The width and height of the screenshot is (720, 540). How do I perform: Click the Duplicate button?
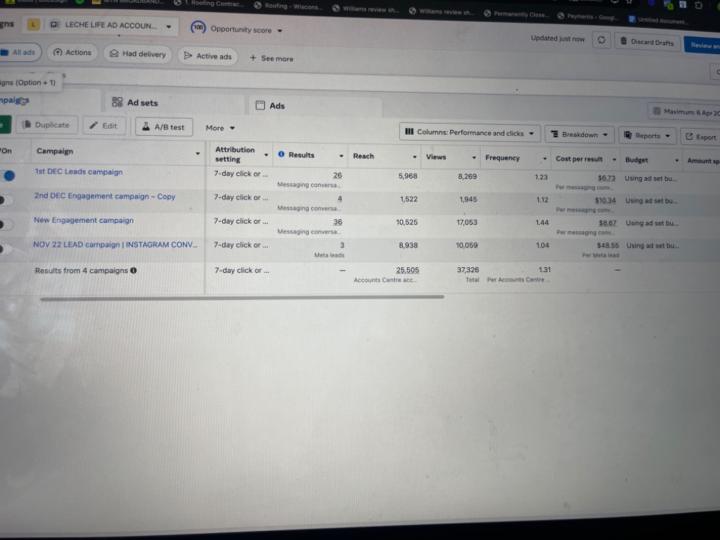pyautogui.click(x=46, y=125)
